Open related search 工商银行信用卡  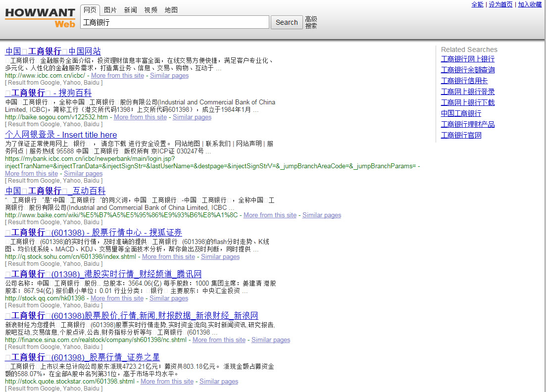tap(464, 81)
